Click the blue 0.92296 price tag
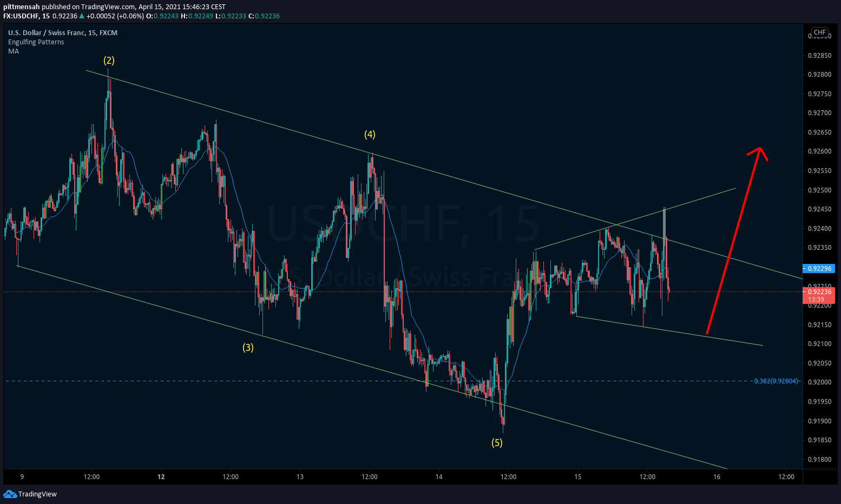This screenshot has height=504, width=841. tap(819, 269)
